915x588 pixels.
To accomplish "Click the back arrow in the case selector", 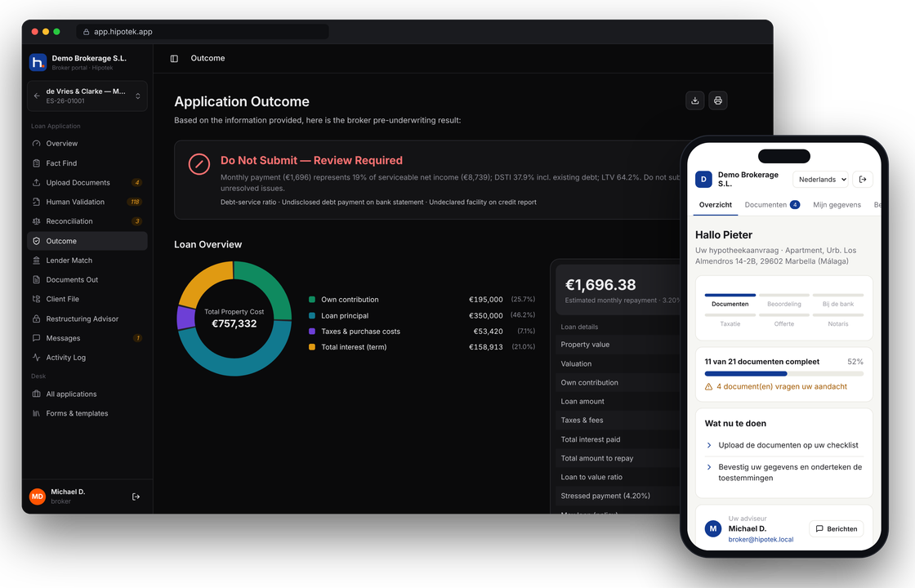I will coord(37,96).
